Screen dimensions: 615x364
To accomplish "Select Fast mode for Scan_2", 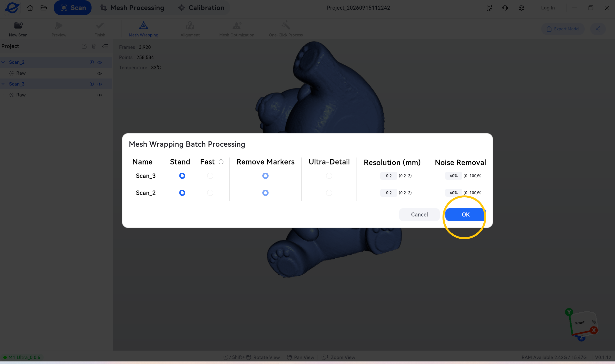I will (x=210, y=193).
